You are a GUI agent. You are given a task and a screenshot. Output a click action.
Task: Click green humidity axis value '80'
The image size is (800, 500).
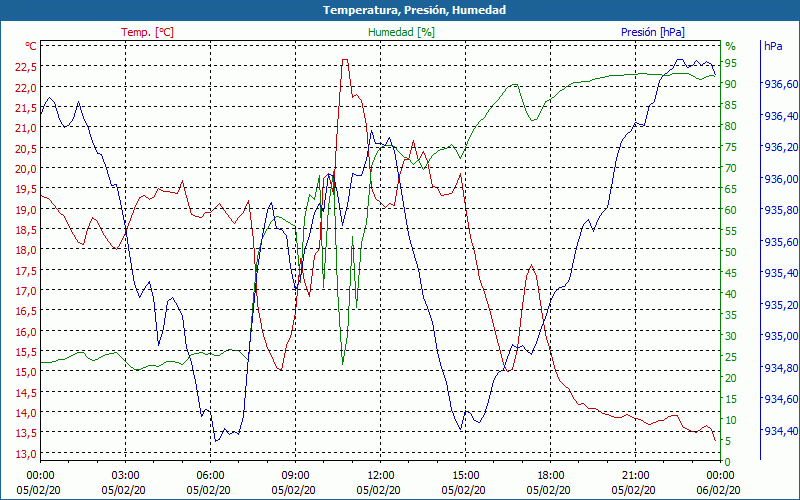pyautogui.click(x=731, y=126)
